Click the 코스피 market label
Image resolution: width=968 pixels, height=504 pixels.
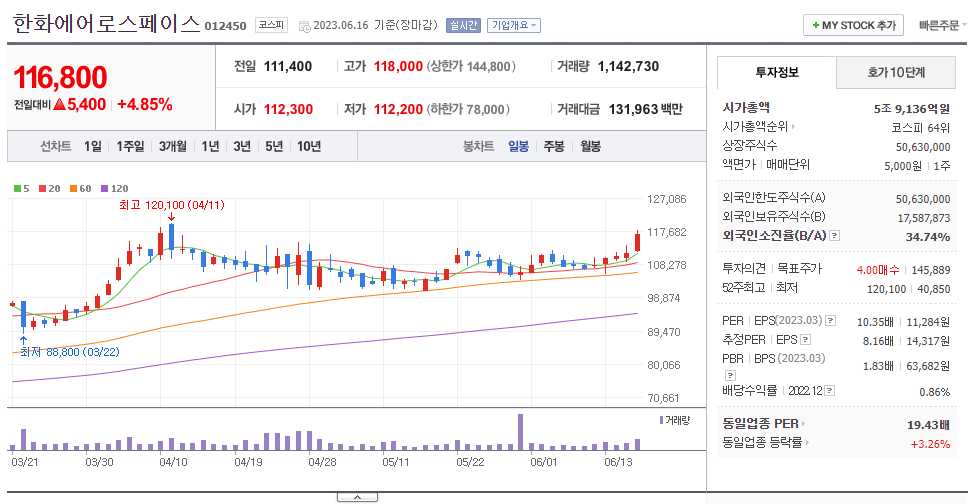[x=271, y=25]
